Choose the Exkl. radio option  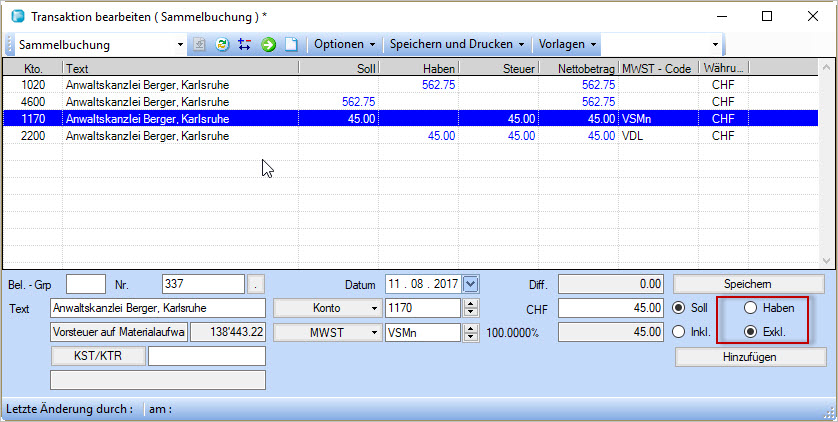750,332
